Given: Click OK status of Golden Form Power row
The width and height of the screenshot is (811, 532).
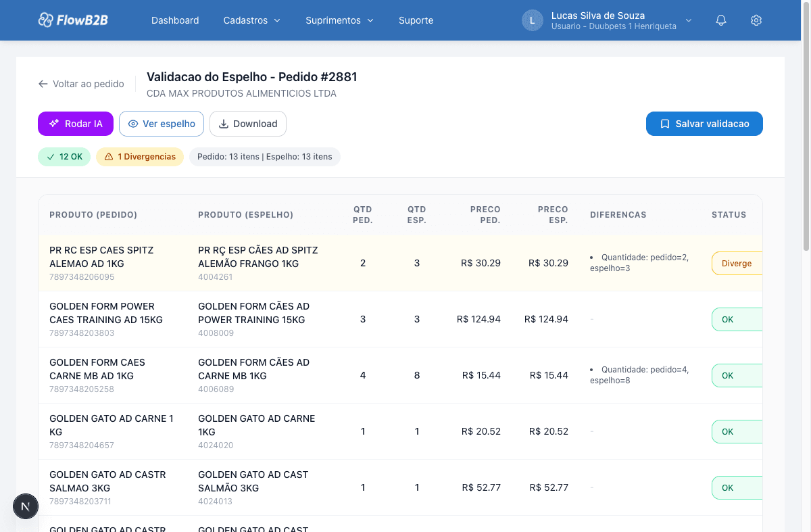Looking at the screenshot, I should pyautogui.click(x=737, y=319).
